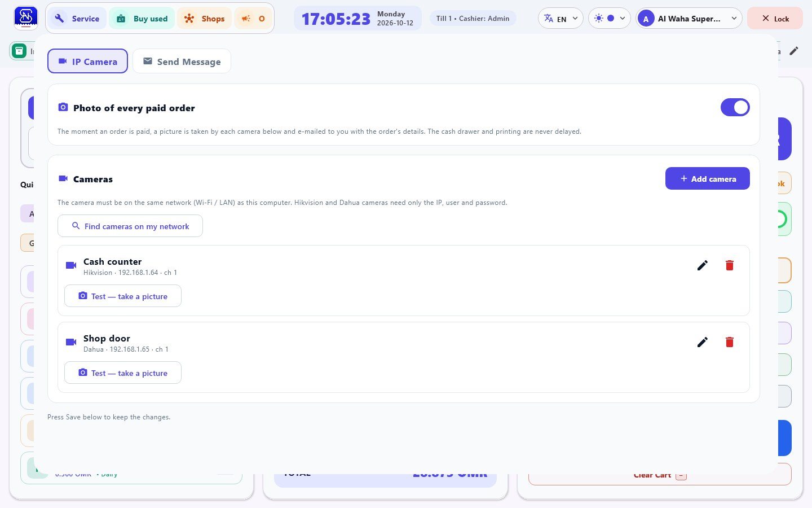Click Dahua 192.168.1.65 ch 1 details
The image size is (812, 508).
[126, 349]
